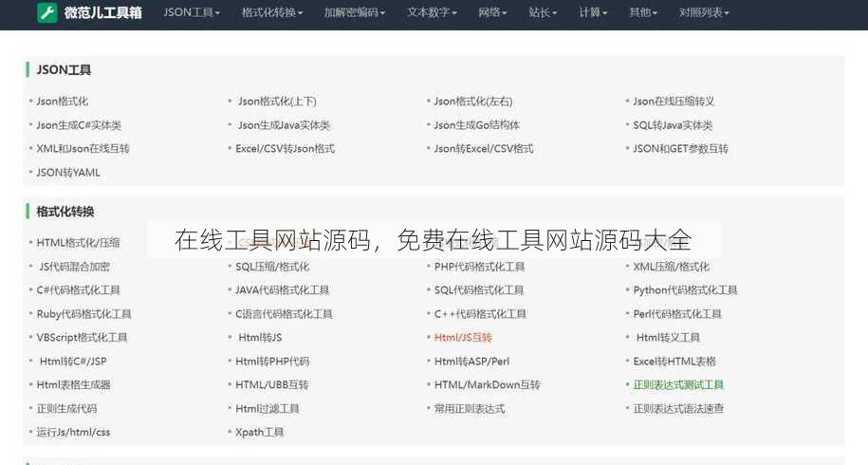Open the Xpath工具 link
The width and height of the screenshot is (868, 465).
(259, 432)
